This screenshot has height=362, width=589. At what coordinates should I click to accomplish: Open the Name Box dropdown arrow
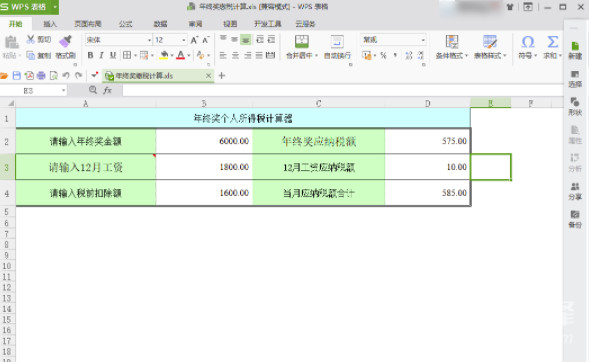(63, 90)
